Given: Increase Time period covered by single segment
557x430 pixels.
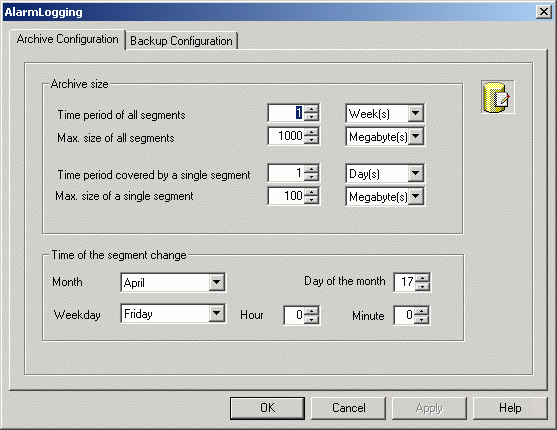Looking at the screenshot, I should click(312, 169).
